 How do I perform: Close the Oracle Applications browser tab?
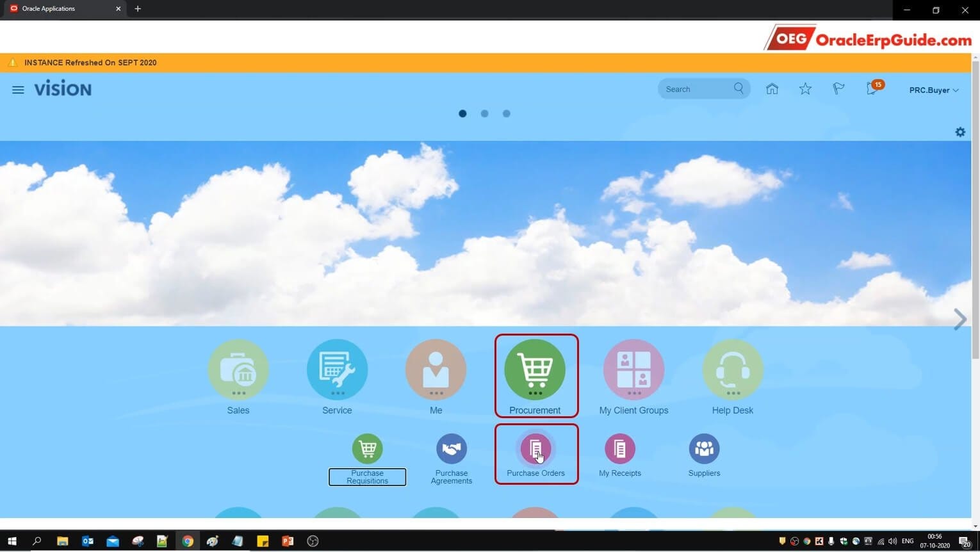(118, 9)
